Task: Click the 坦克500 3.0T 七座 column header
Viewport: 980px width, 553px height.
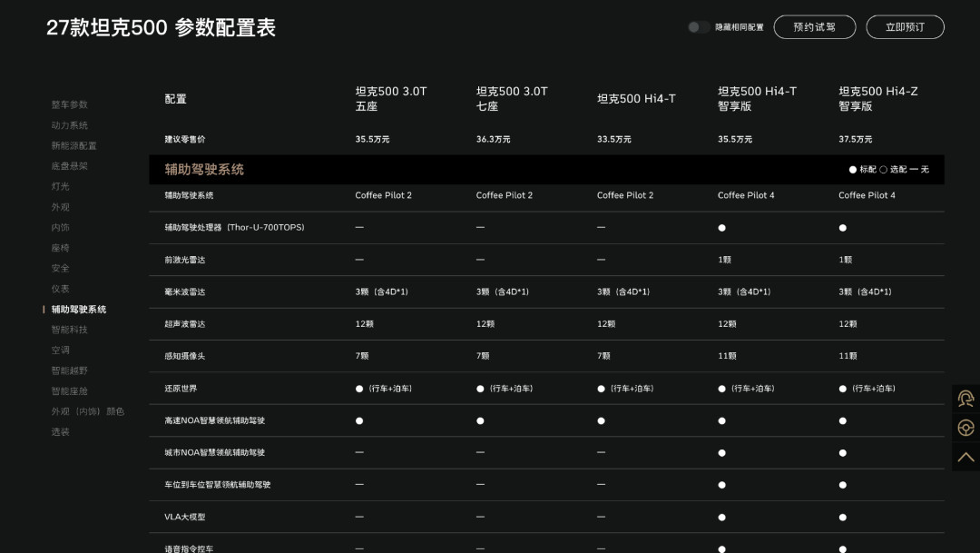Action: coord(512,98)
